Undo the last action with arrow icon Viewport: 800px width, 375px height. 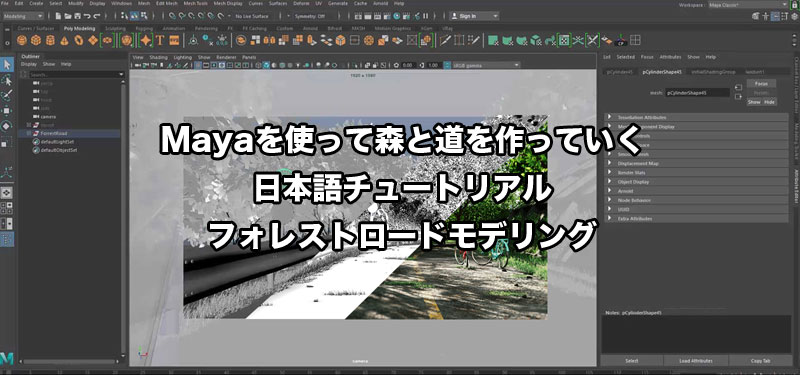[87, 16]
